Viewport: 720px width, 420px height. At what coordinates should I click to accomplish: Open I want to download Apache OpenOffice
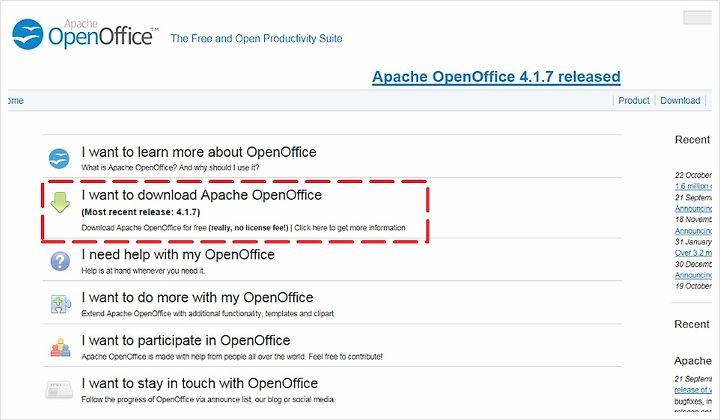pyautogui.click(x=202, y=195)
